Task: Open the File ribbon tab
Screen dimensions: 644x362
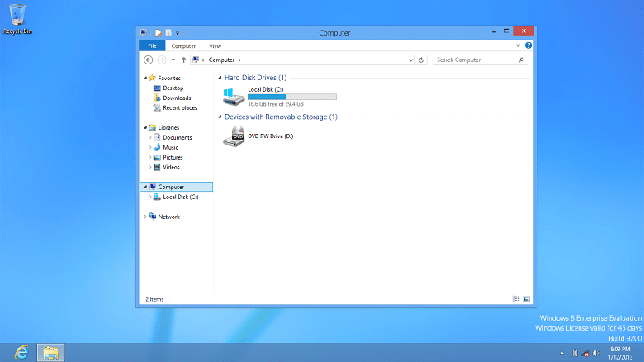Action: tap(152, 45)
